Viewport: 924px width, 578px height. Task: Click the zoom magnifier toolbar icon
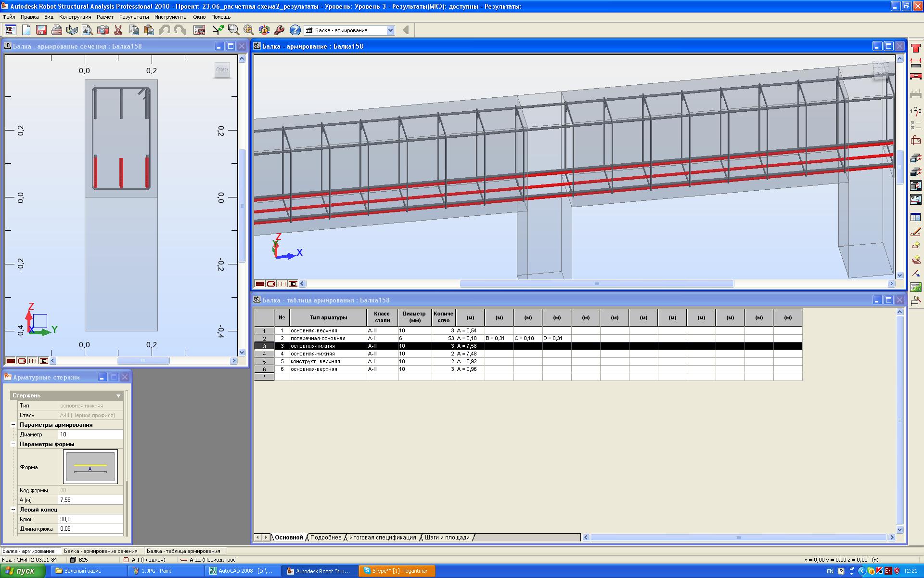[x=233, y=30]
